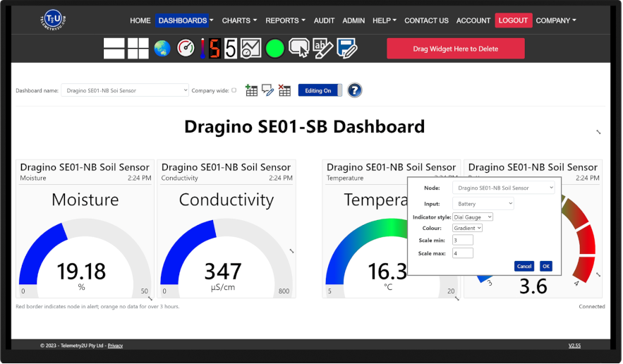
Task: Switch off the Editing On toggle
Action: click(320, 90)
